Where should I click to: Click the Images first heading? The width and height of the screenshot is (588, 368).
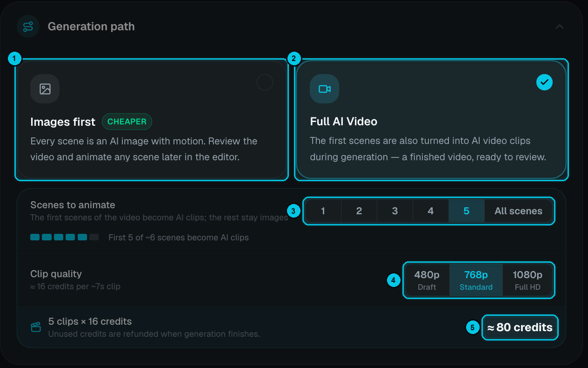pos(63,122)
